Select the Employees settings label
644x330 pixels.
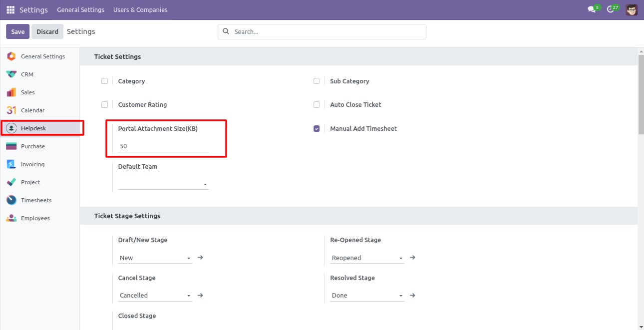click(35, 218)
